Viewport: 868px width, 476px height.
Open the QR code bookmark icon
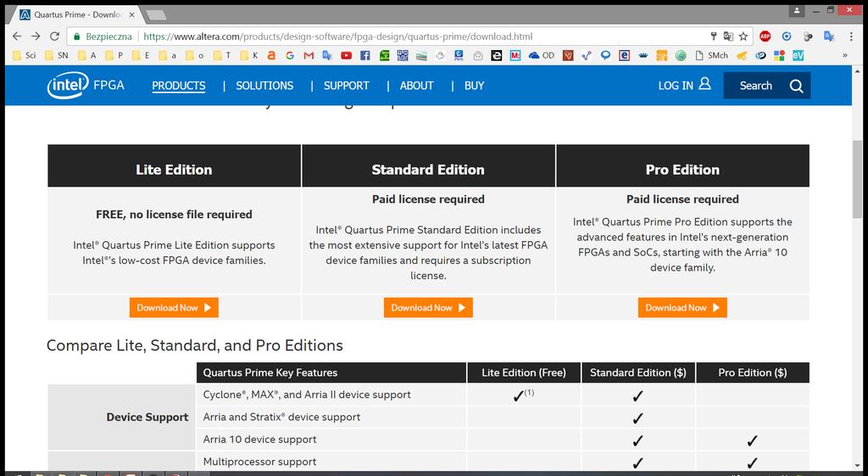pos(403,55)
